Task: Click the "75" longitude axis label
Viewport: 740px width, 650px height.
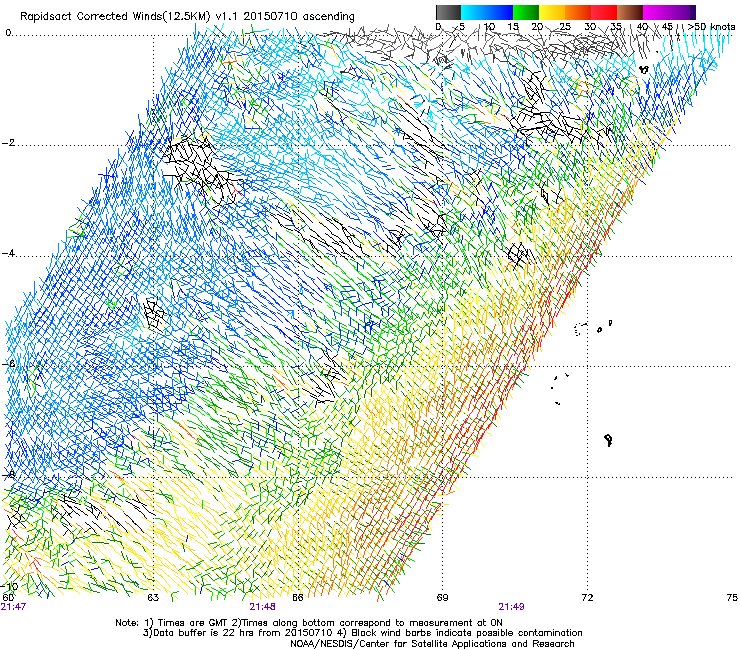Action: pyautogui.click(x=732, y=598)
